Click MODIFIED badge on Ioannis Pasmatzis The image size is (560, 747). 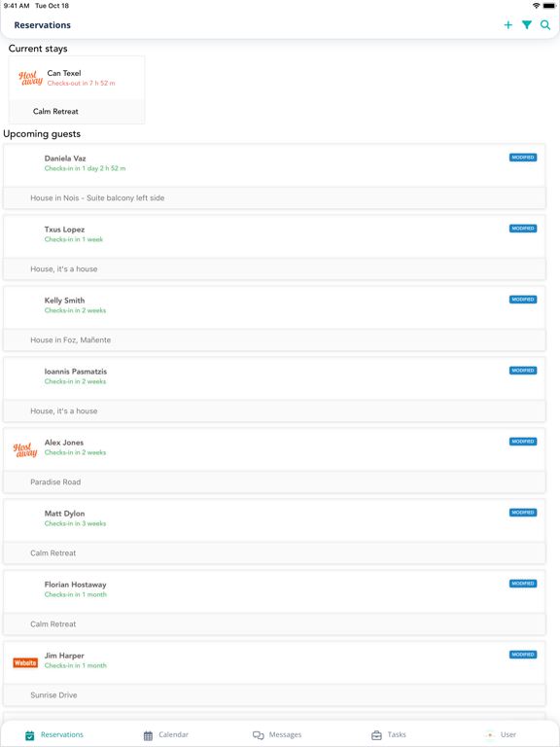click(x=523, y=371)
